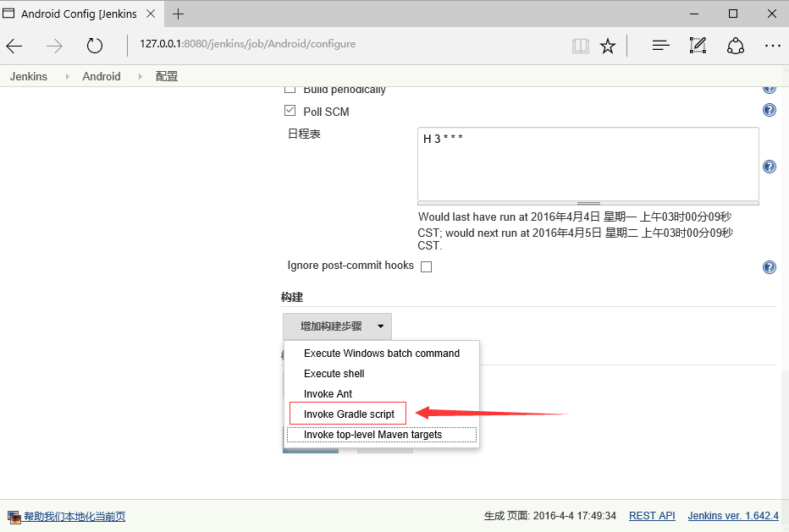Click the localization flag icon in footer
The width and height of the screenshot is (789, 532).
point(14,517)
